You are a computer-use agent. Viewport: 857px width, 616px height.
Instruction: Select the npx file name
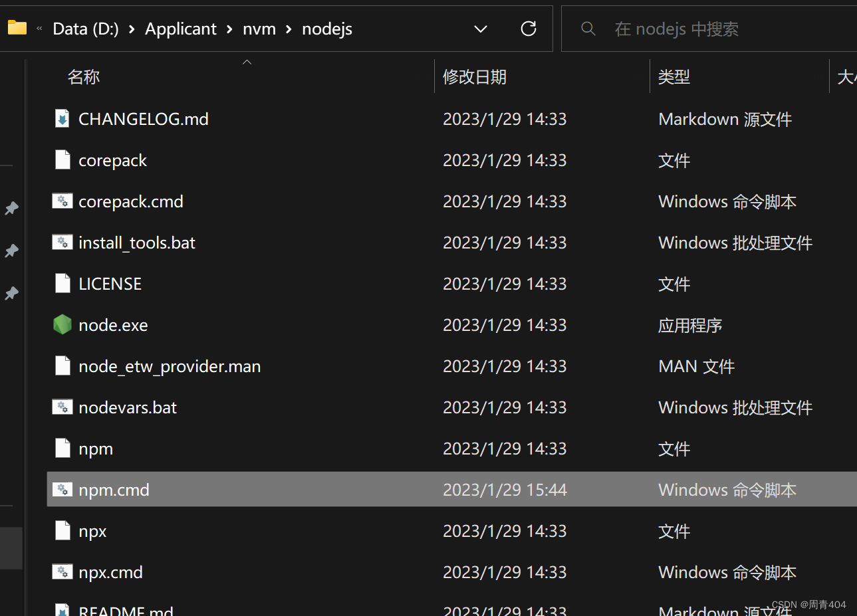pos(92,532)
